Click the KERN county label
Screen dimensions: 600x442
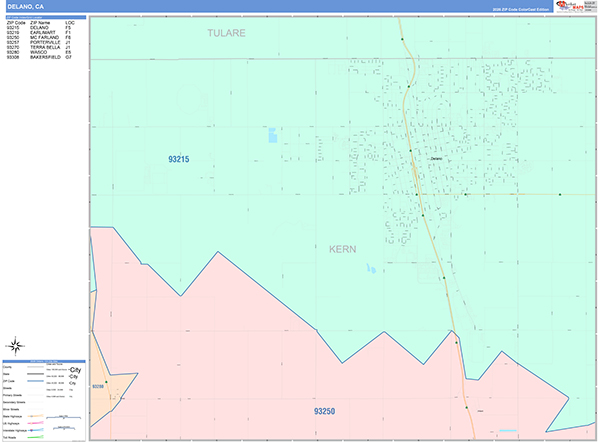click(342, 249)
